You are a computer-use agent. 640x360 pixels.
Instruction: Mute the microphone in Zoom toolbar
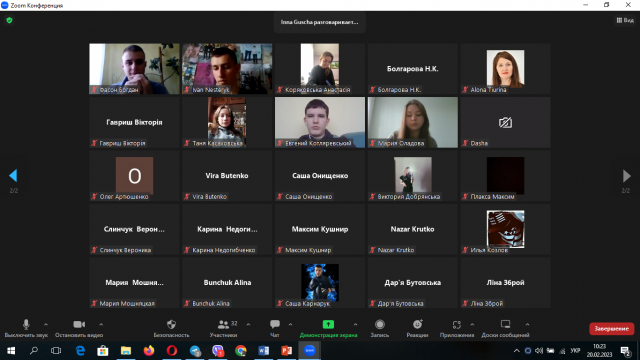coord(26,324)
